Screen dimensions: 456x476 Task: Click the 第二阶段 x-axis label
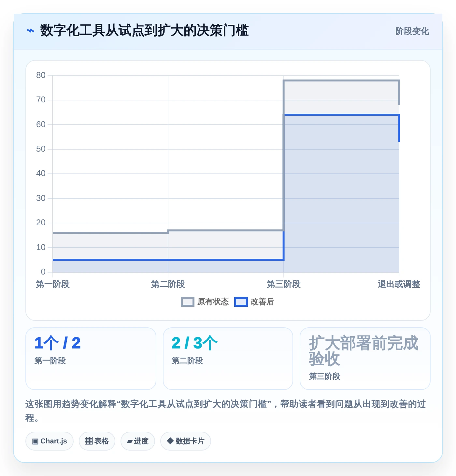click(x=168, y=284)
